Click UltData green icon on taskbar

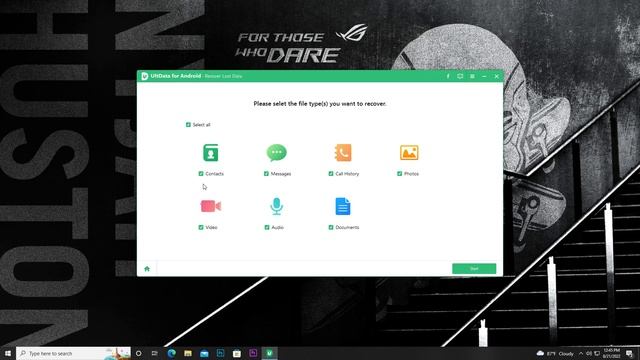click(x=269, y=353)
